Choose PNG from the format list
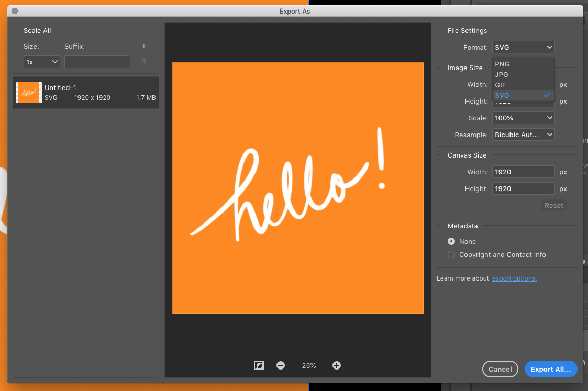588x391 pixels. 502,64
